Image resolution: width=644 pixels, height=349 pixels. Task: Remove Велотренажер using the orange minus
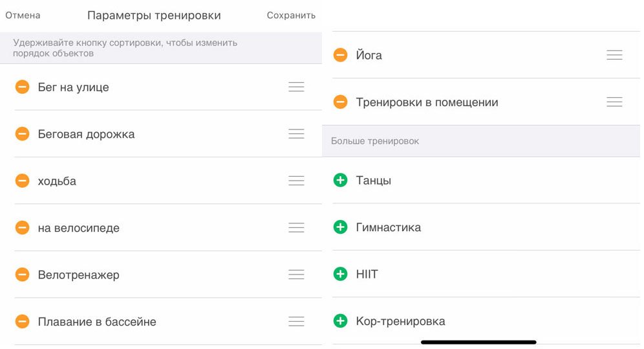(x=22, y=274)
